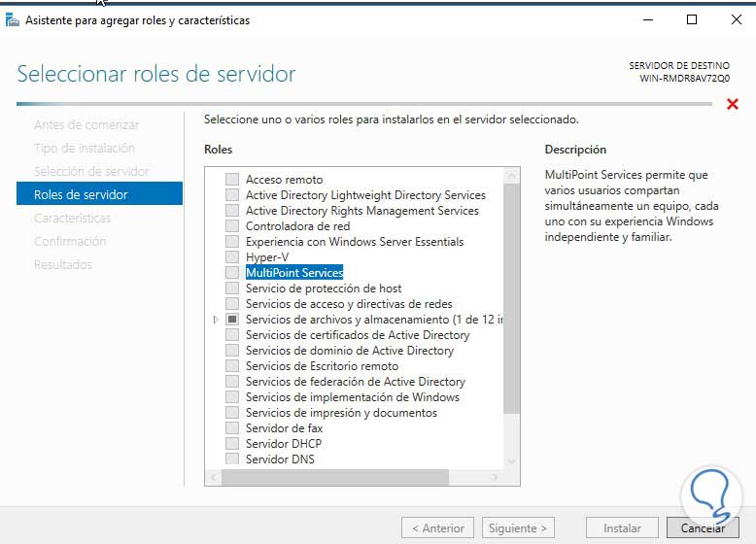
Task: Click the roles list scroll down arrow
Action: coord(511,461)
